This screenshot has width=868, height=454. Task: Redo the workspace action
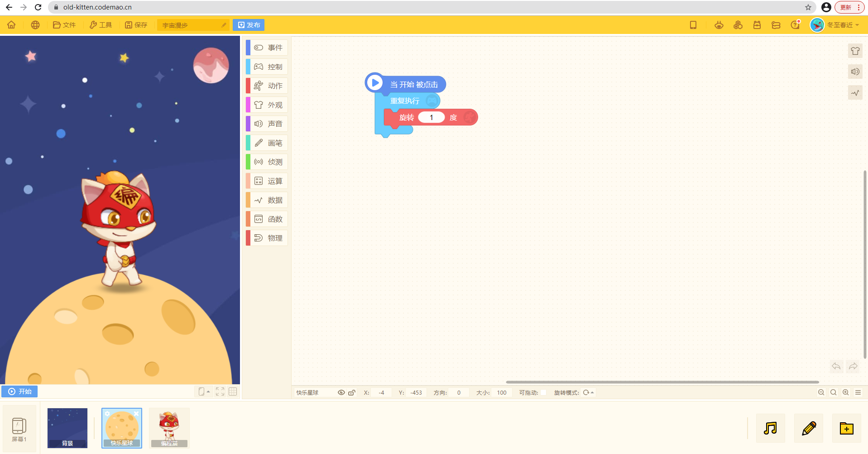[x=853, y=366]
